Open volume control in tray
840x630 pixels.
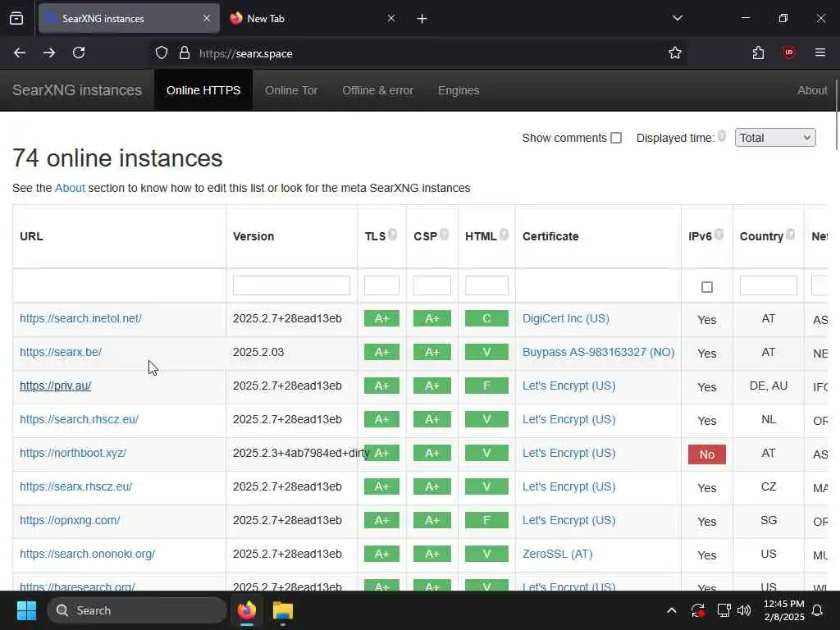point(744,610)
